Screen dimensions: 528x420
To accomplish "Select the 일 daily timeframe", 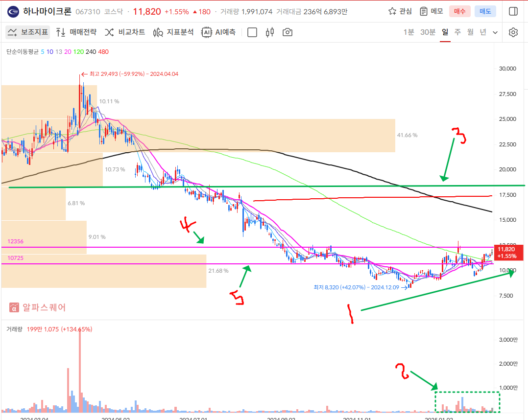I will (x=445, y=32).
